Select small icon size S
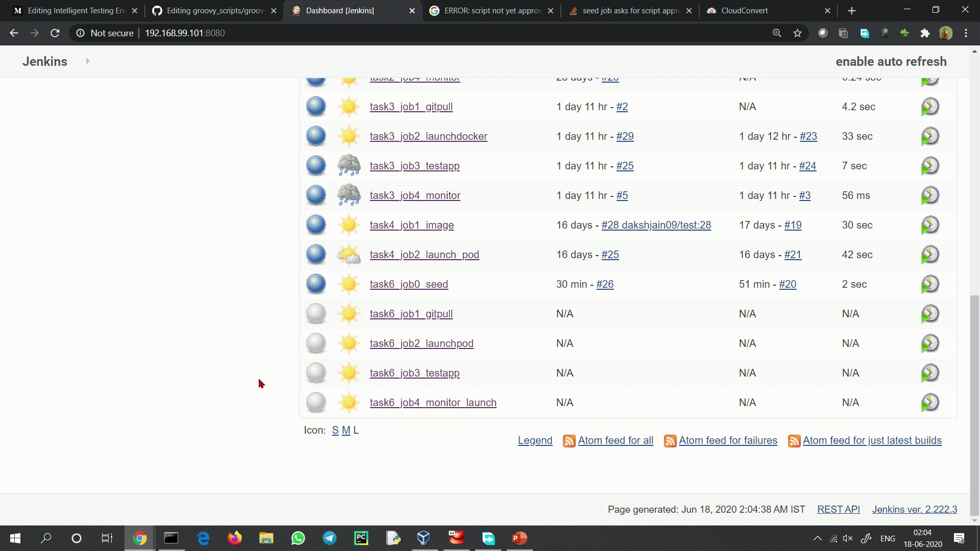980x551 pixels. 335,430
